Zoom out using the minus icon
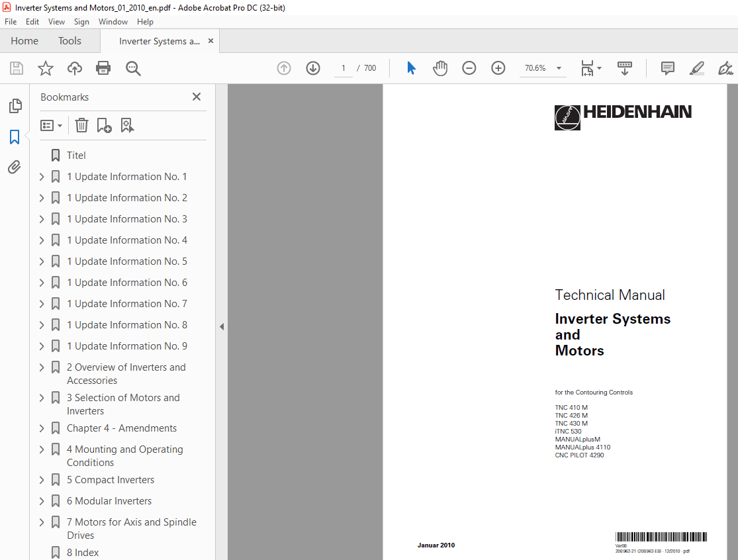The image size is (738, 560). pyautogui.click(x=469, y=68)
